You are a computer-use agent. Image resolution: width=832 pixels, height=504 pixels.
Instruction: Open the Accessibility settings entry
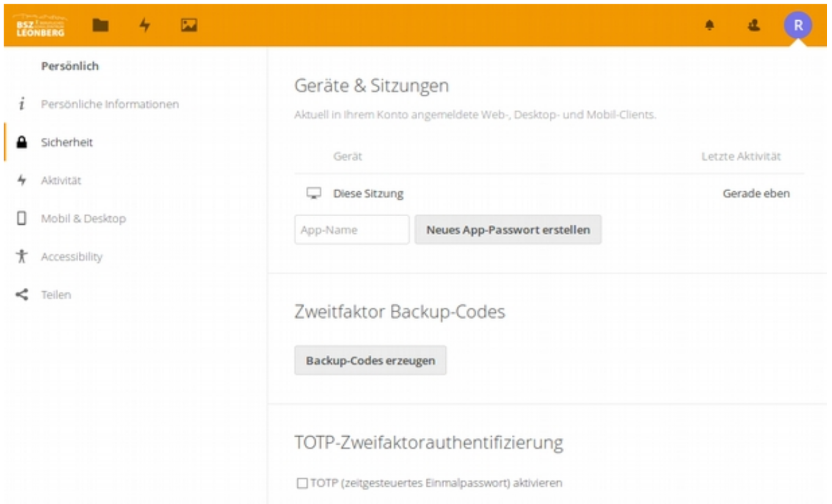pos(71,257)
